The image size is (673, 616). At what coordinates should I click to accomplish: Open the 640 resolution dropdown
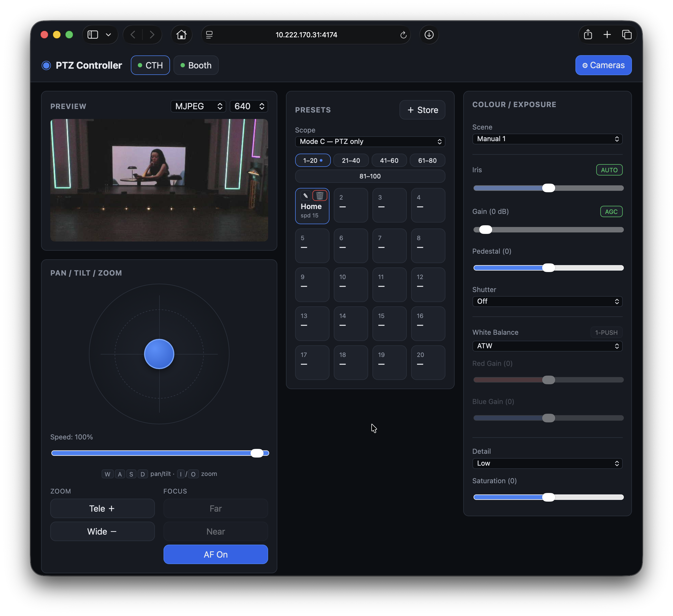[249, 106]
